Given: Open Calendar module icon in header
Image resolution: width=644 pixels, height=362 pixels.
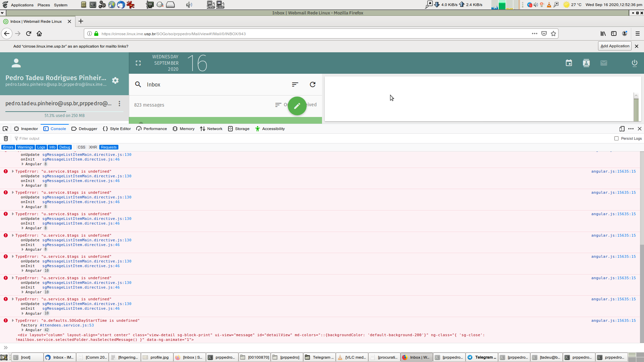Looking at the screenshot, I should pos(569,63).
